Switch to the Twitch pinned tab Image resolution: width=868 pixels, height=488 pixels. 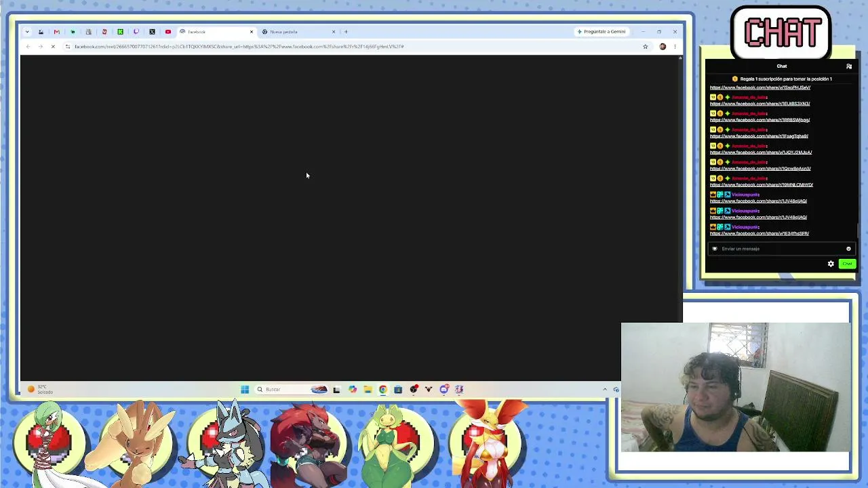pyautogui.click(x=136, y=32)
